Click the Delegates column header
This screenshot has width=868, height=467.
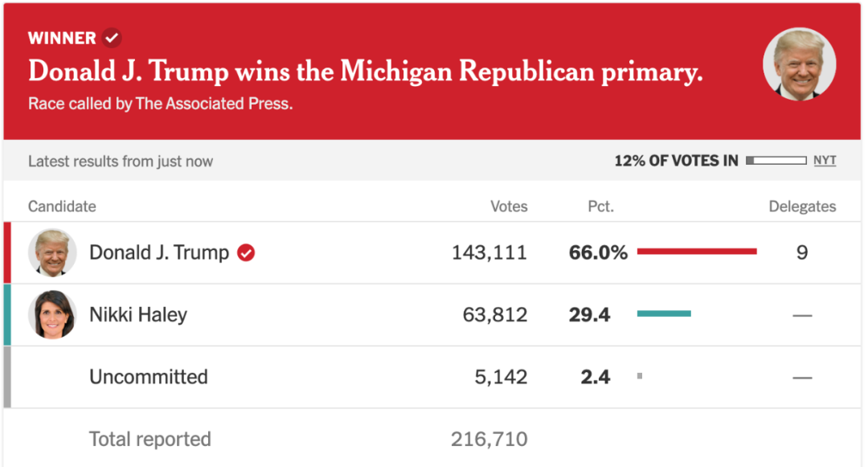[x=802, y=207]
